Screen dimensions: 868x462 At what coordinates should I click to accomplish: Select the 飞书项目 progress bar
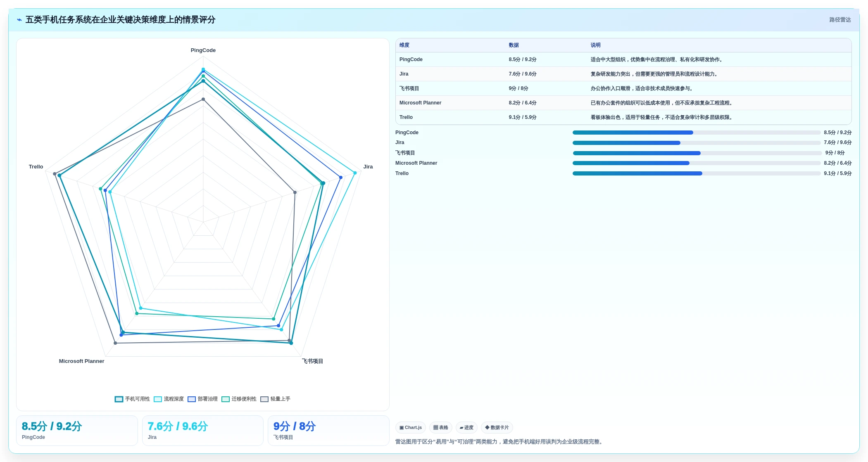pos(697,153)
